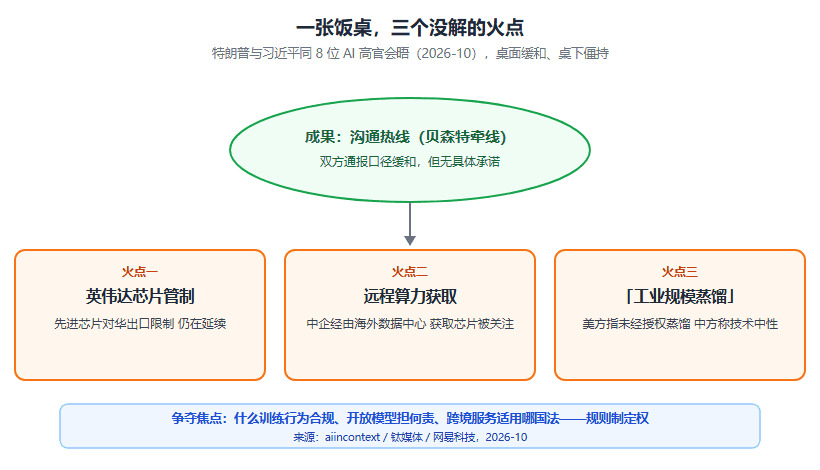Click the title 一张饭桌，三个没解的火点
Viewport: 820px width, 470px height.
[x=409, y=27]
